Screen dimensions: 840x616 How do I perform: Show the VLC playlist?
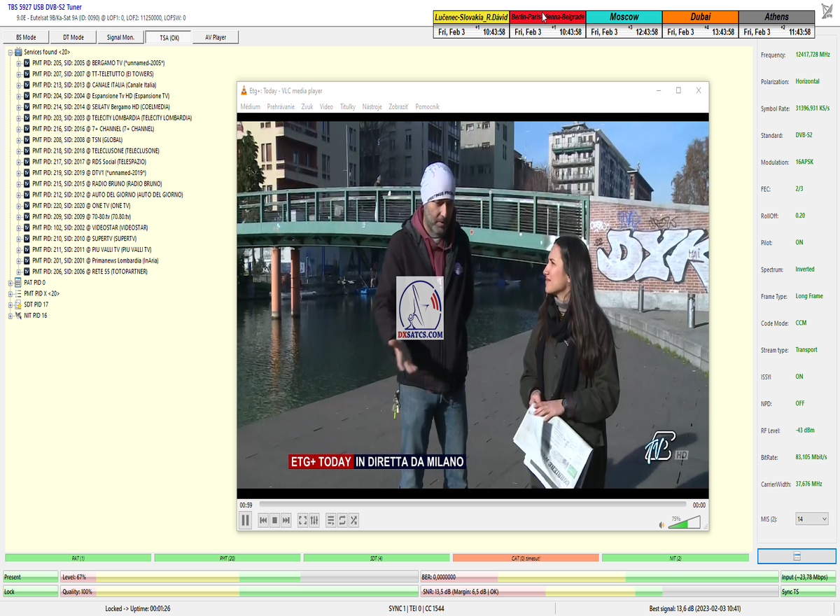point(331,520)
